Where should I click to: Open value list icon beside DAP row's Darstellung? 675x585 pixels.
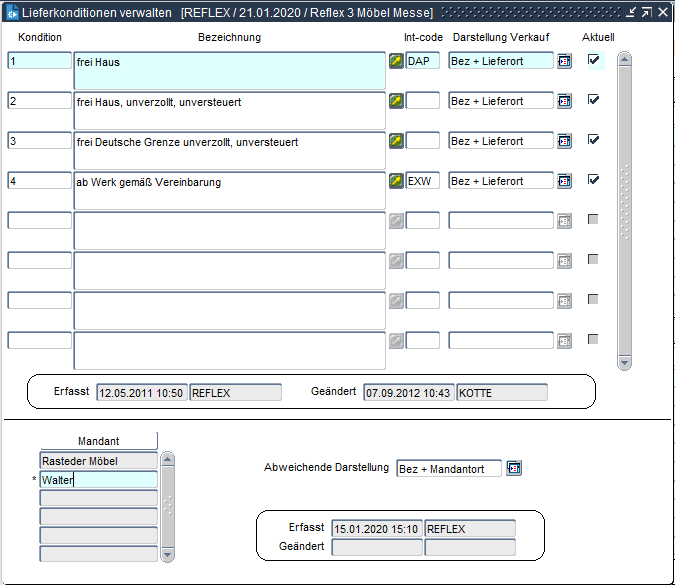point(564,61)
